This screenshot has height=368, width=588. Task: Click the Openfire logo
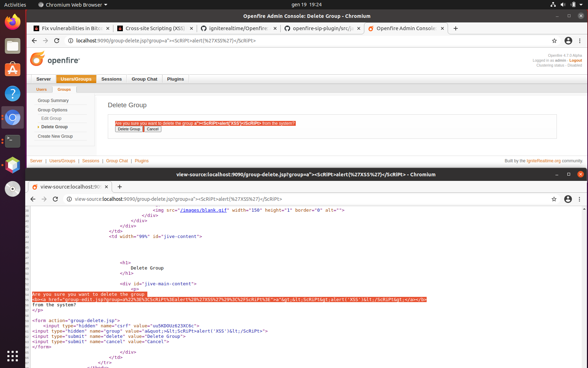(55, 59)
